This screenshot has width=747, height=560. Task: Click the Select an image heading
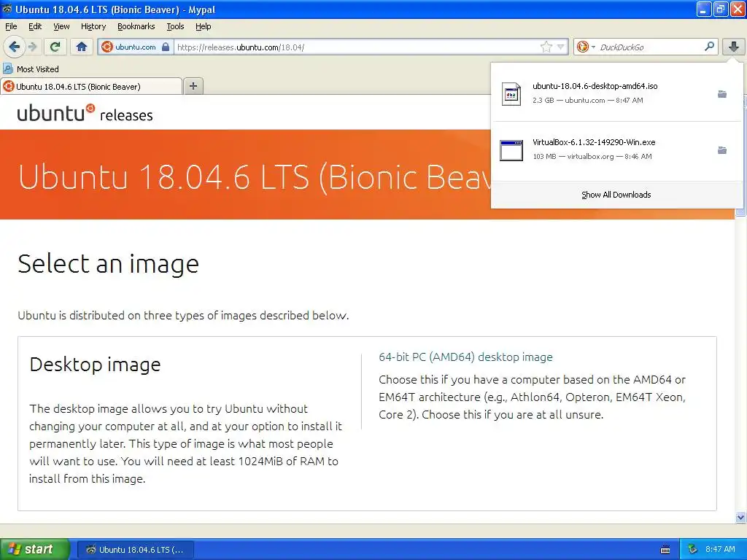click(108, 264)
